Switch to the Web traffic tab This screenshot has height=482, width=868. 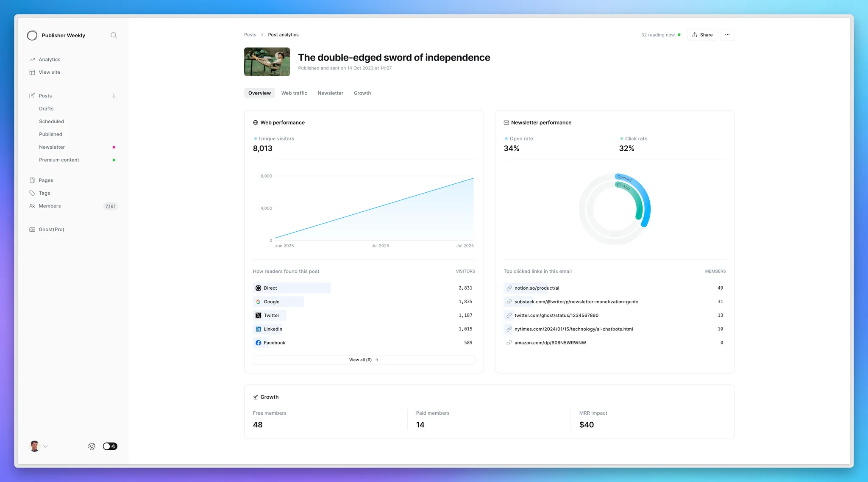coord(294,93)
